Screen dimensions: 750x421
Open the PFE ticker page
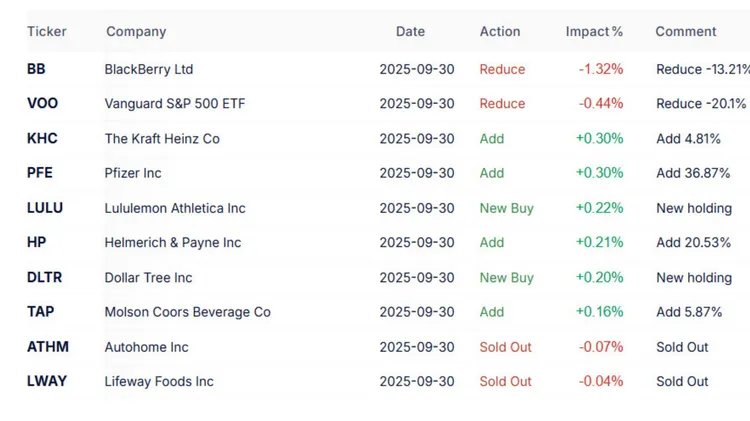[39, 173]
